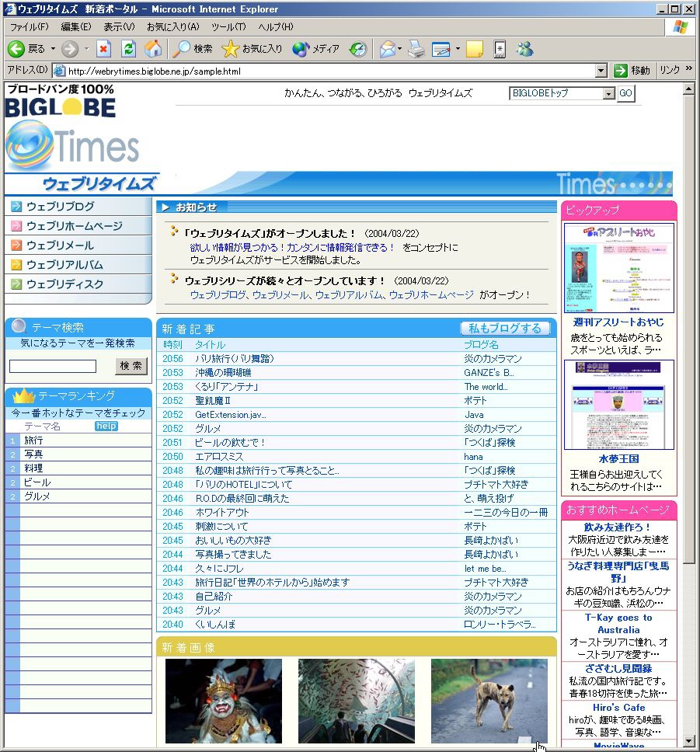Open the お気に入り(A) menu
This screenshot has width=700, height=752.
click(173, 27)
